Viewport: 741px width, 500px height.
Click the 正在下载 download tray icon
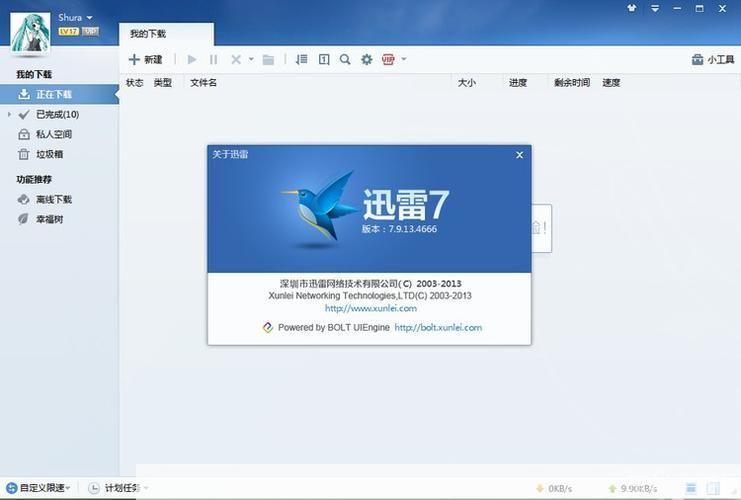pyautogui.click(x=24, y=95)
